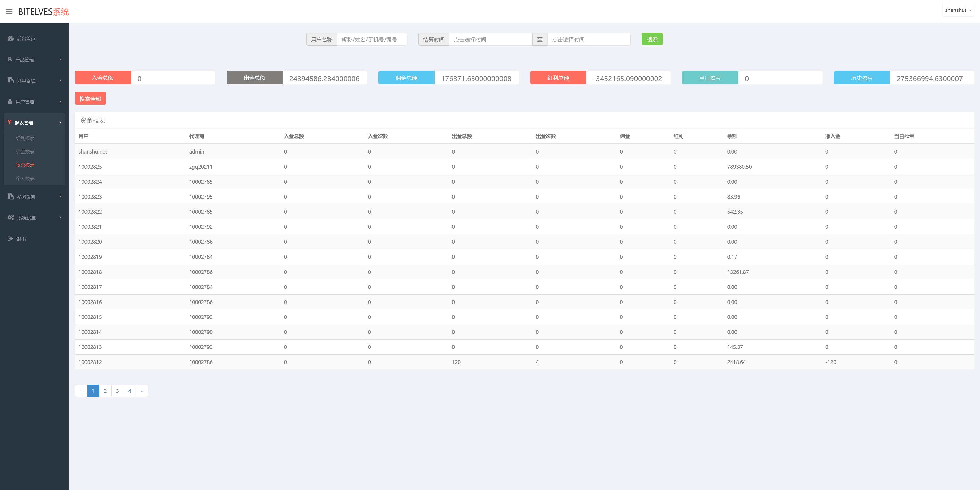The image size is (980, 490).
Task: Select 佣金报表 in the sidebar
Action: [25, 151]
